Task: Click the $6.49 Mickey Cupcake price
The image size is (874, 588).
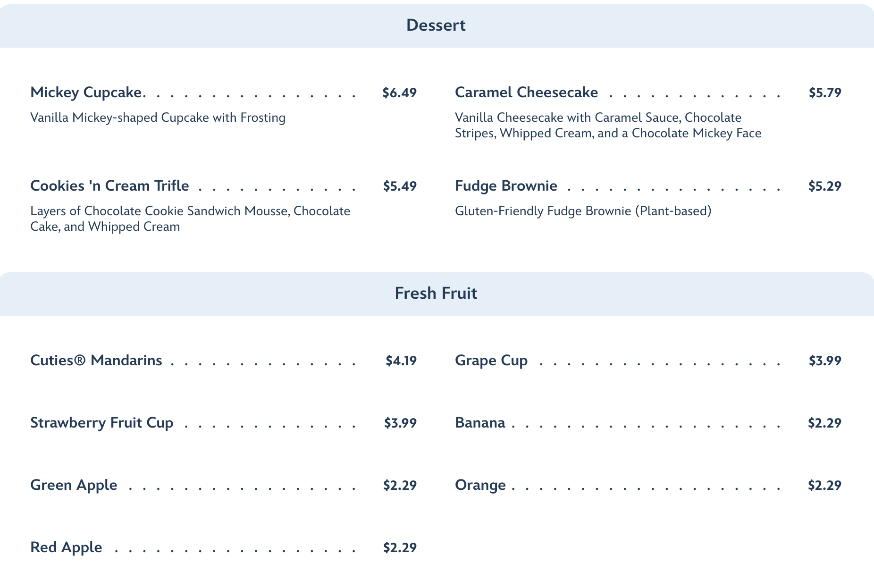Action: (x=399, y=92)
